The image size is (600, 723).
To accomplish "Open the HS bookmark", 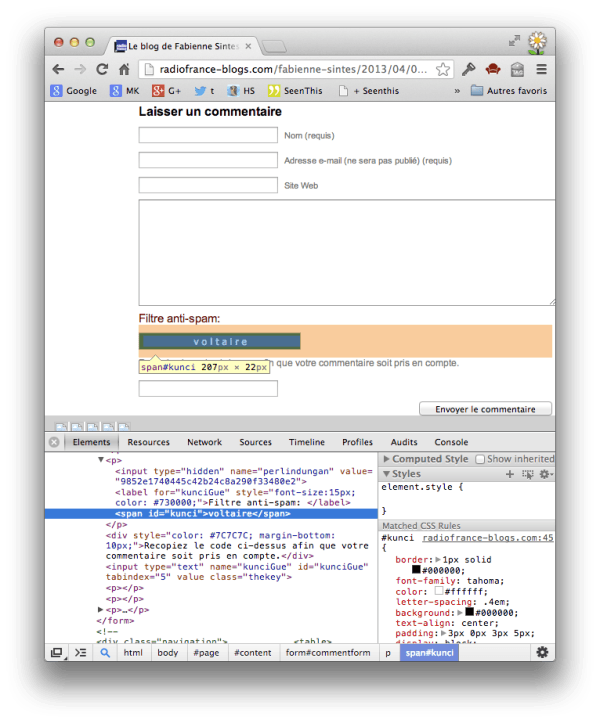I will click(241, 91).
